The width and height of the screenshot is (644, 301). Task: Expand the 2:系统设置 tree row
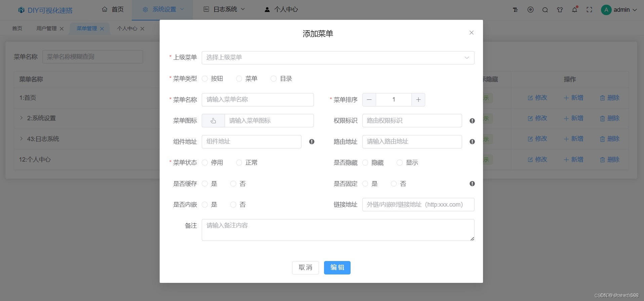pyautogui.click(x=21, y=118)
